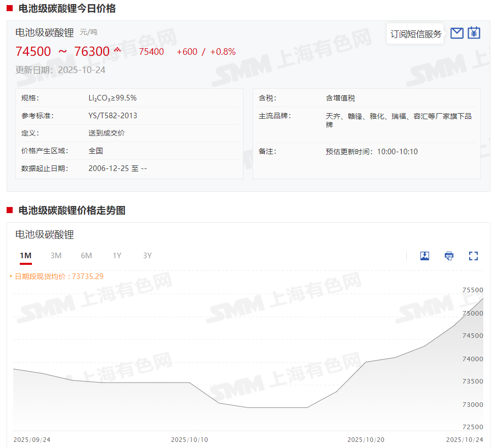Expand the chart to fullscreen
The image size is (495, 448).
click(473, 256)
